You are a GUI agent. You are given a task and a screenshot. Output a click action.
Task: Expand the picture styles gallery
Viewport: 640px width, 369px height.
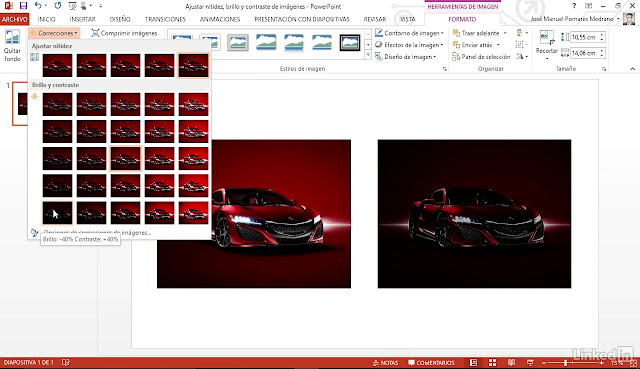pos(368,54)
